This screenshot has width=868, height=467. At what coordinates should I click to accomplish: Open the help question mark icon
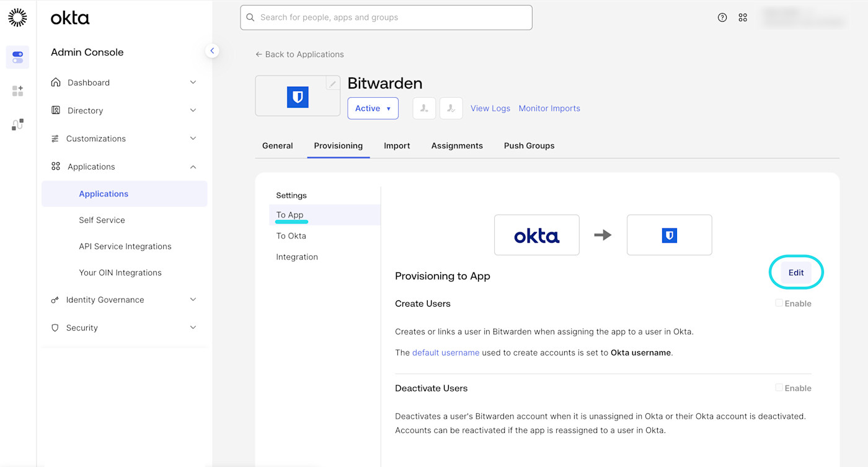tap(722, 17)
